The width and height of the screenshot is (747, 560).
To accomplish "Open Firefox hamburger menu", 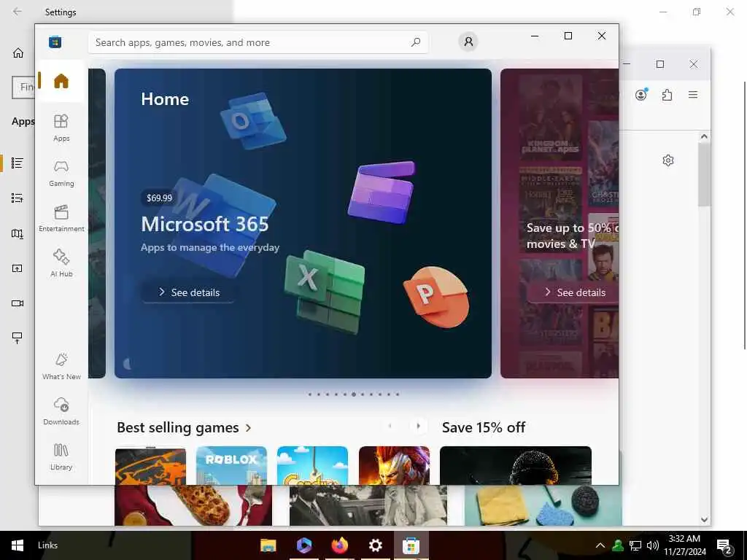I will (693, 95).
